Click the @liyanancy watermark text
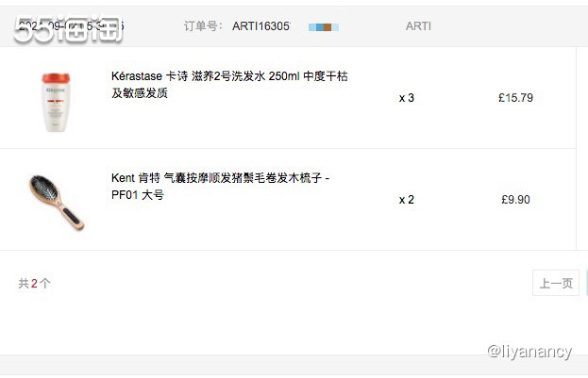This screenshot has width=588, height=378. (x=529, y=352)
